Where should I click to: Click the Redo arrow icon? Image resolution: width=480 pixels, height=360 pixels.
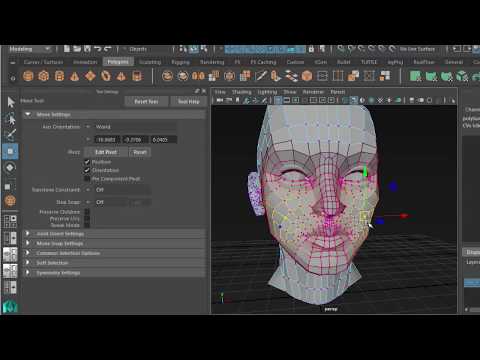tap(107, 49)
